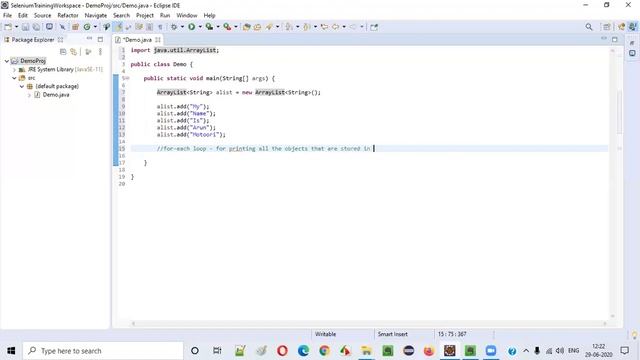Maximize the Package Explorer view
The image size is (640, 360).
pos(100,40)
